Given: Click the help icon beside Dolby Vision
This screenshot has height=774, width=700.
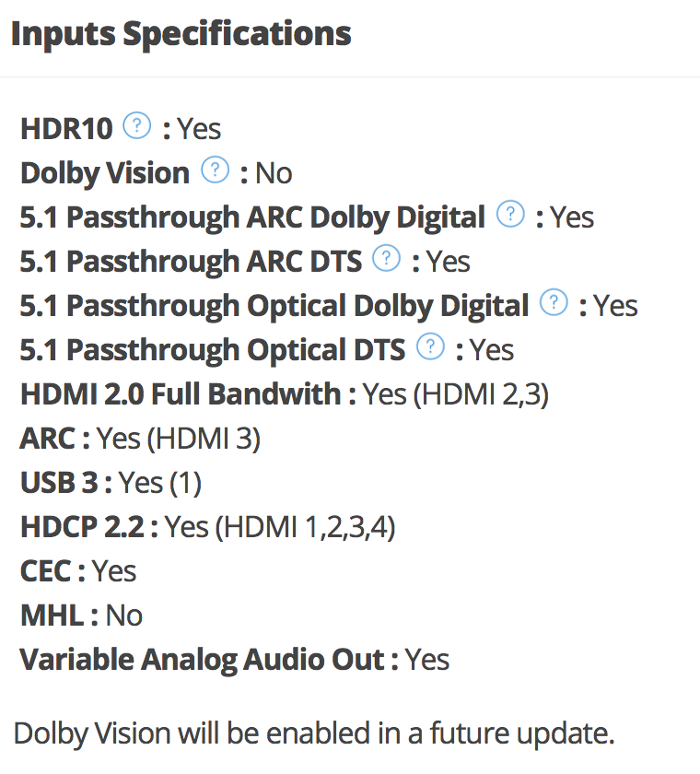Looking at the screenshot, I should [215, 170].
